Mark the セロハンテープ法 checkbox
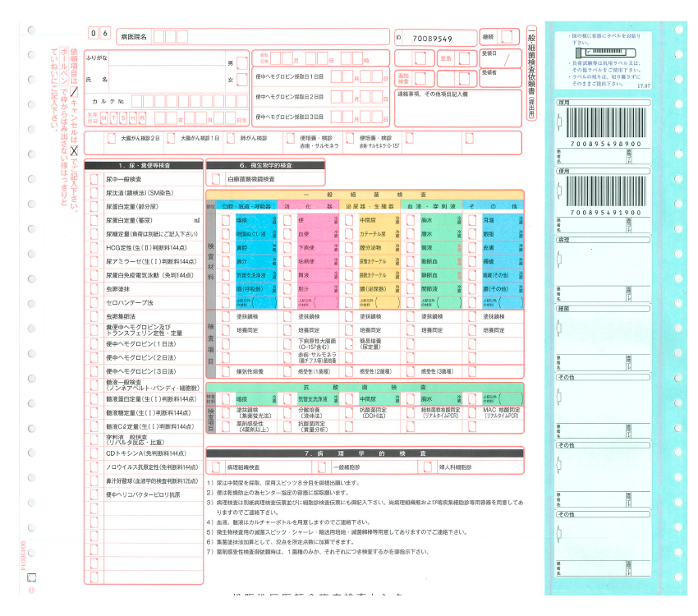 94,302
